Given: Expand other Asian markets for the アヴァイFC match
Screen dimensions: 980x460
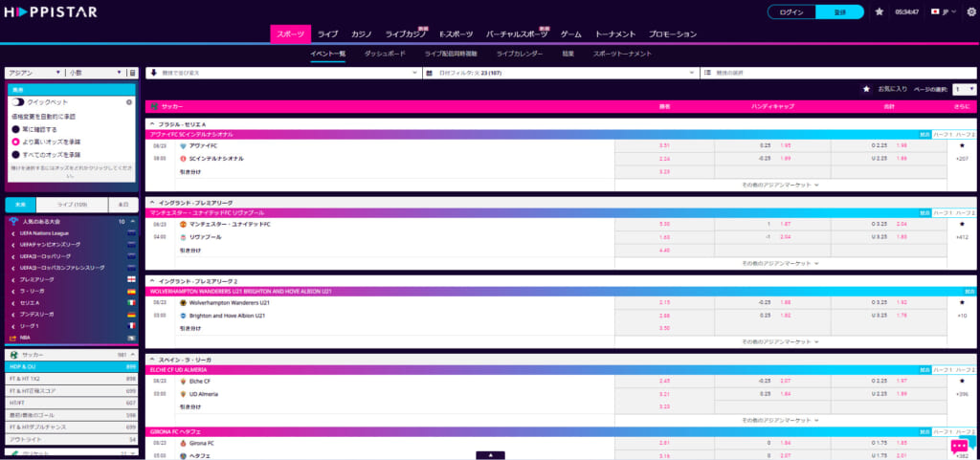Looking at the screenshot, I should pos(780,185).
